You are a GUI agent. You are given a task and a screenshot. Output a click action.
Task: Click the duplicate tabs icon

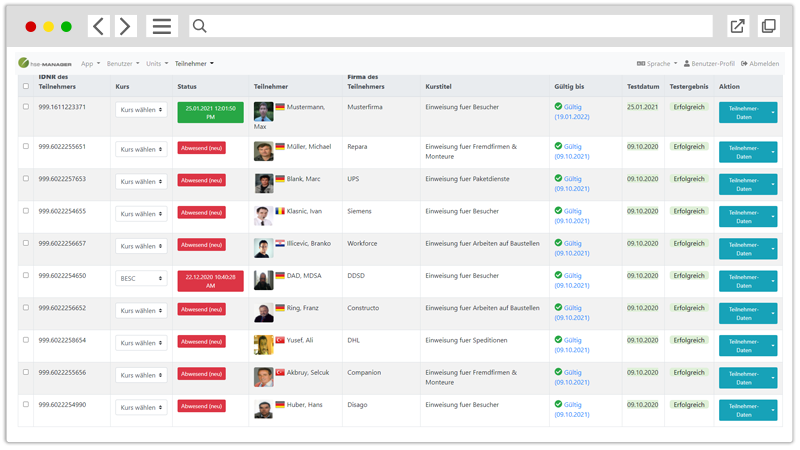(x=768, y=26)
